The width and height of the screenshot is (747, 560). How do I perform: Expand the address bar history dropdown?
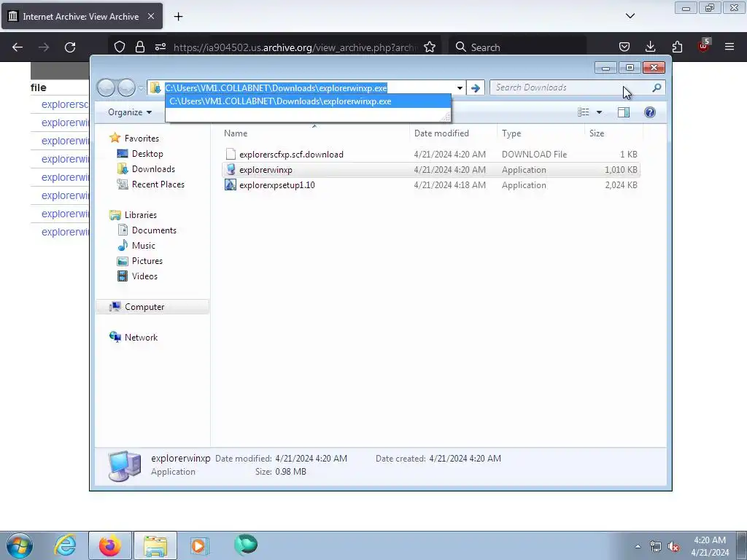tap(460, 87)
